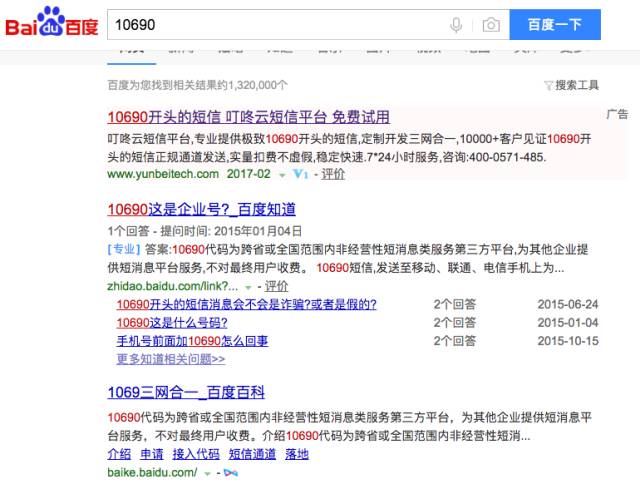640x489 pixels.
Task: Open image search camera icon
Action: [x=491, y=25]
